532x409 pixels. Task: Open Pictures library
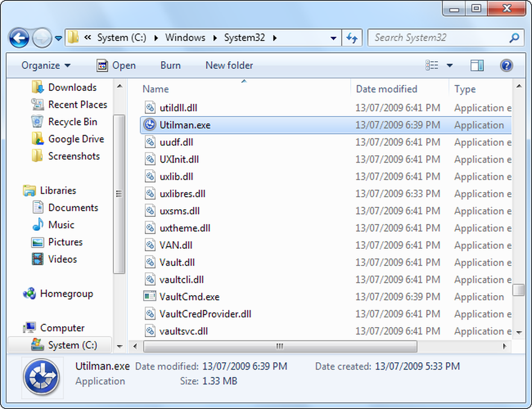(x=57, y=242)
